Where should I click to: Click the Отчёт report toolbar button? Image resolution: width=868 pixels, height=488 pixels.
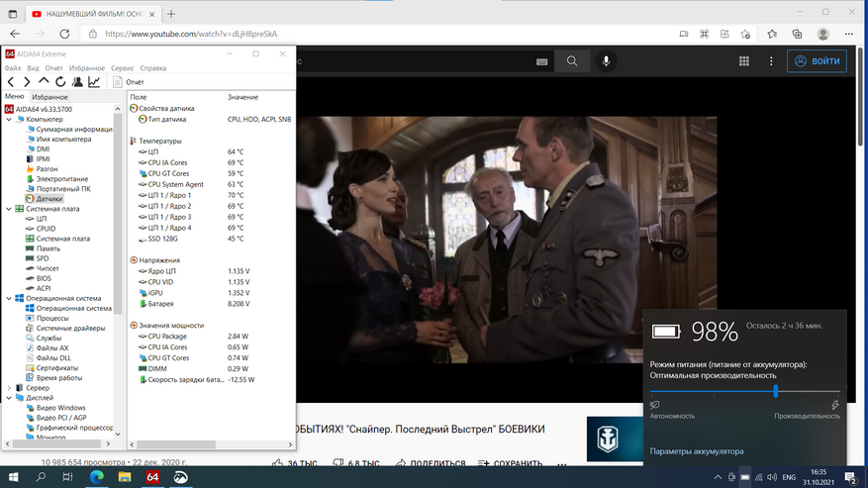pos(129,82)
